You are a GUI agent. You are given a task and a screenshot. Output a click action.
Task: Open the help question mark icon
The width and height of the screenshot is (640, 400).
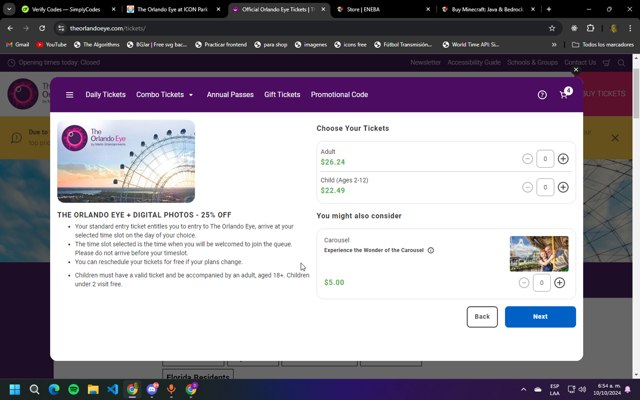(x=542, y=95)
